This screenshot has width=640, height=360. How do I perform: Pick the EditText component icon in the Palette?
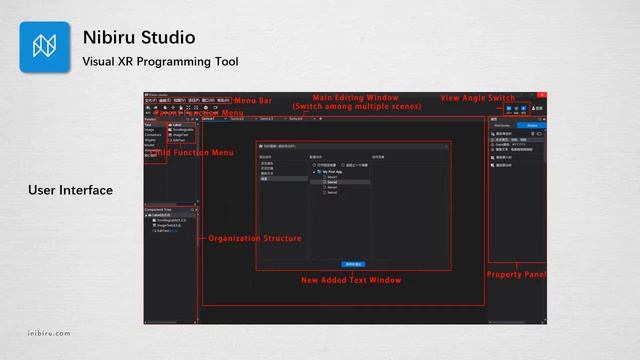point(170,140)
